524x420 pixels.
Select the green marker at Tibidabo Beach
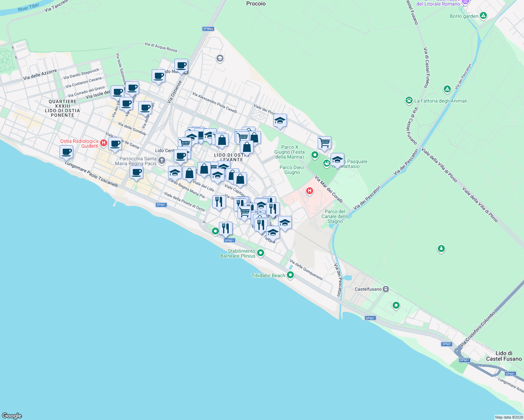coord(290,275)
